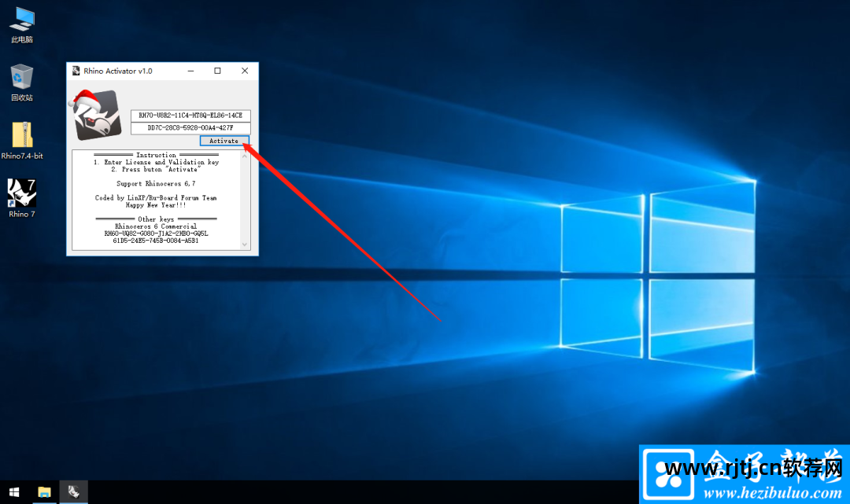Image resolution: width=850 pixels, height=504 pixels.
Task: Minimize the Rhino Activator window
Action: point(190,71)
